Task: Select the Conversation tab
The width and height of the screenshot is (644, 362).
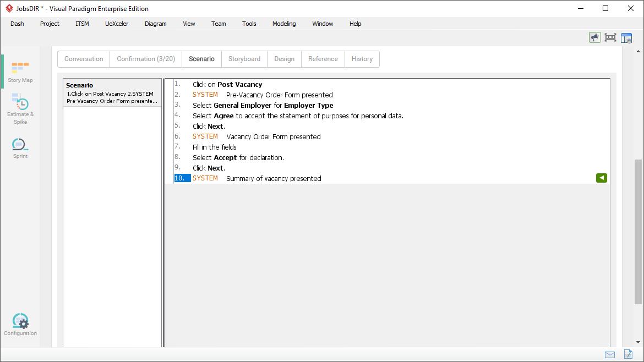Action: point(84,59)
